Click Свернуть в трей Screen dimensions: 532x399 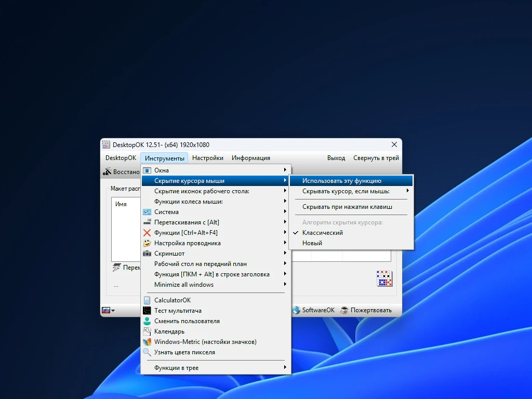[376, 158]
